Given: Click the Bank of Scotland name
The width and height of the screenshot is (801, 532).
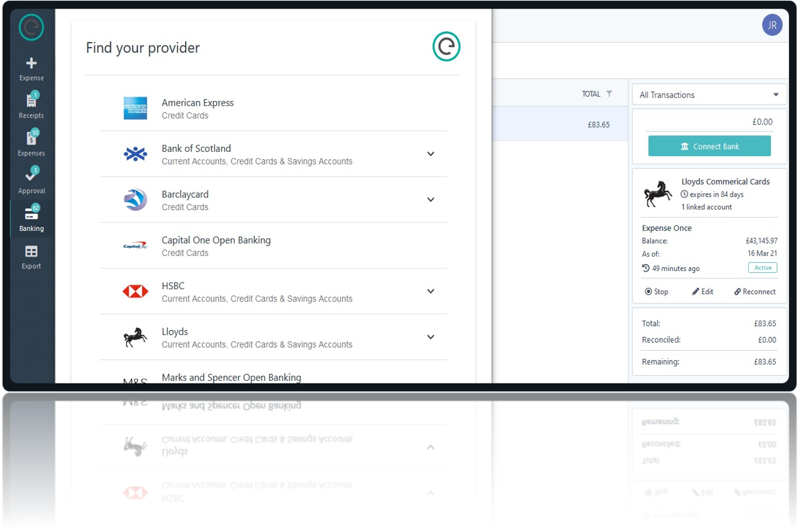Looking at the screenshot, I should coord(196,149).
